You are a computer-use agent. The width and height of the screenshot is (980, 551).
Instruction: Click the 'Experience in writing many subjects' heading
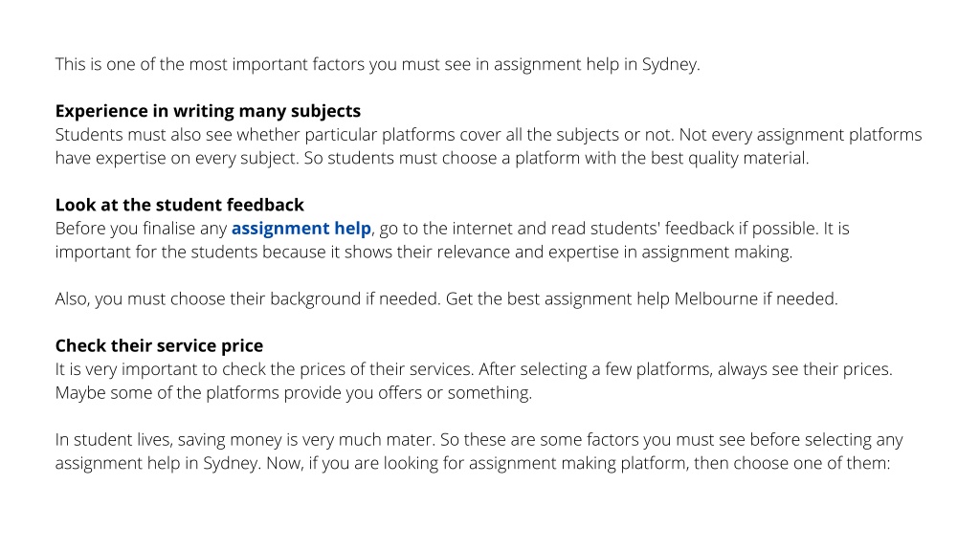208,111
